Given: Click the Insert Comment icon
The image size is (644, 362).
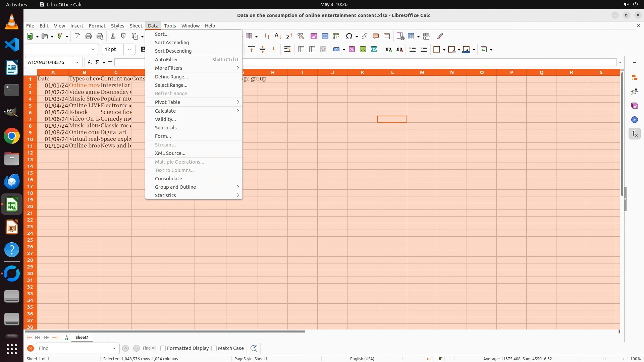Looking at the screenshot, I should click(375, 36).
